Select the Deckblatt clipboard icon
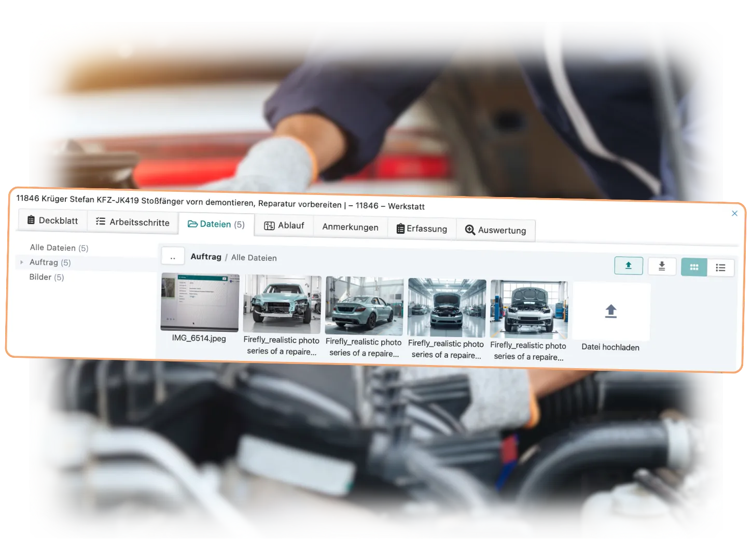Image resolution: width=752 pixels, height=560 pixels. click(31, 220)
